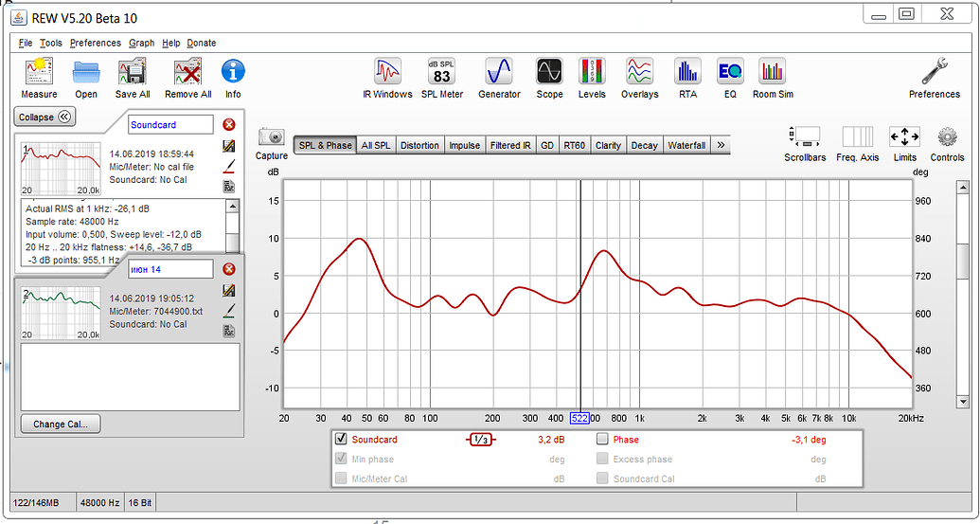Image resolution: width=980 pixels, height=524 pixels.
Task: Switch to the Waterfall tab
Action: pos(686,145)
